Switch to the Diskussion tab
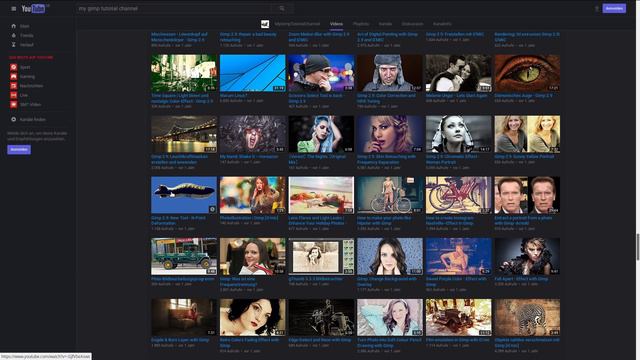This screenshot has width=640, height=360. click(x=412, y=24)
